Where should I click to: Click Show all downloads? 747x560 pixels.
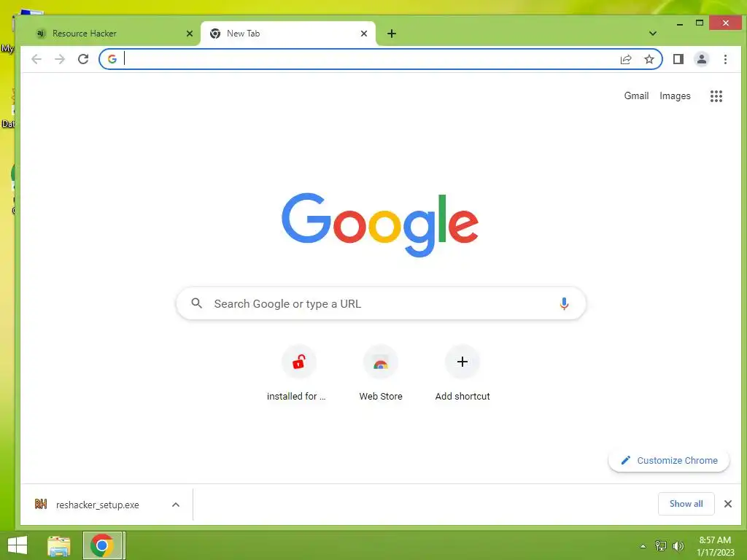[x=686, y=504]
